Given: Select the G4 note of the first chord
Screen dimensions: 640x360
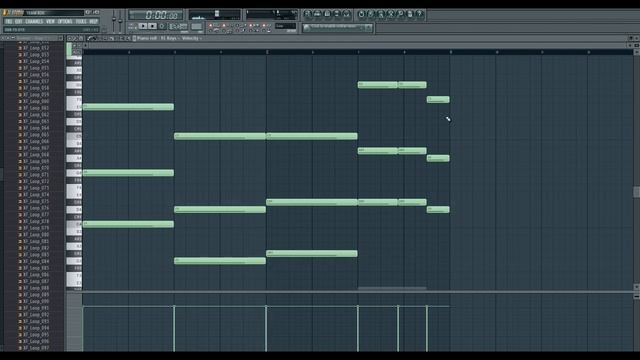Looking at the screenshot, I should tap(128, 173).
